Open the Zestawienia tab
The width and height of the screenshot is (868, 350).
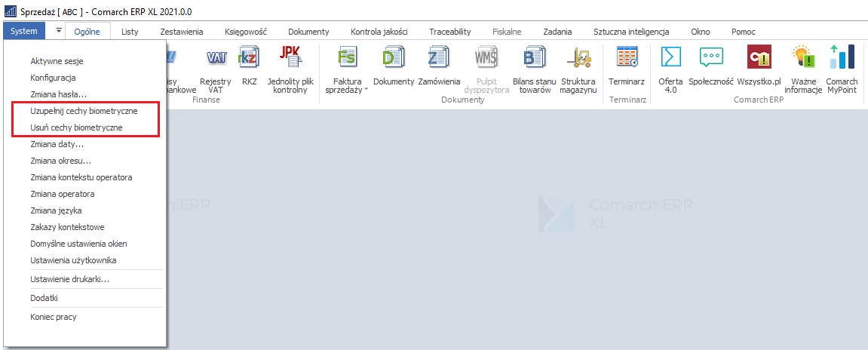click(181, 32)
